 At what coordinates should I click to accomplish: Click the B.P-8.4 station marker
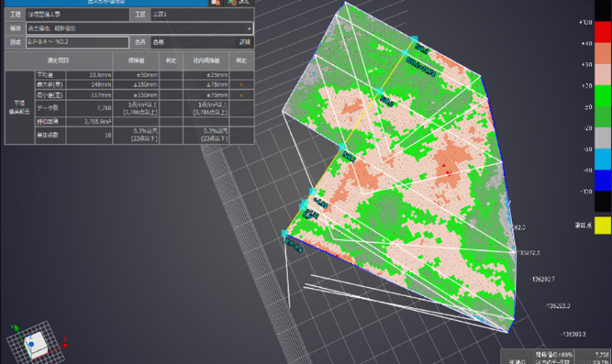pyautogui.click(x=285, y=234)
